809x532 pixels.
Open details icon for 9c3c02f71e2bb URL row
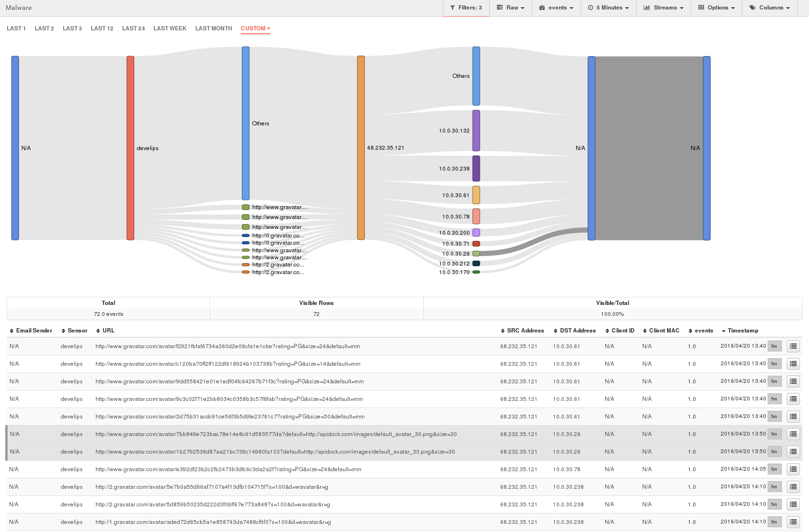[x=793, y=399]
